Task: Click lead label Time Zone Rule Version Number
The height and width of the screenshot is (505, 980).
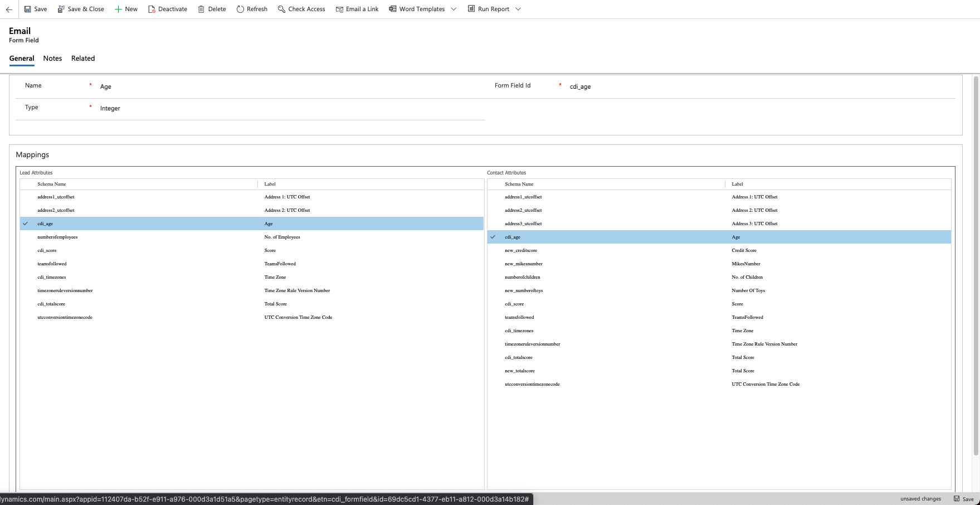Action: click(297, 290)
